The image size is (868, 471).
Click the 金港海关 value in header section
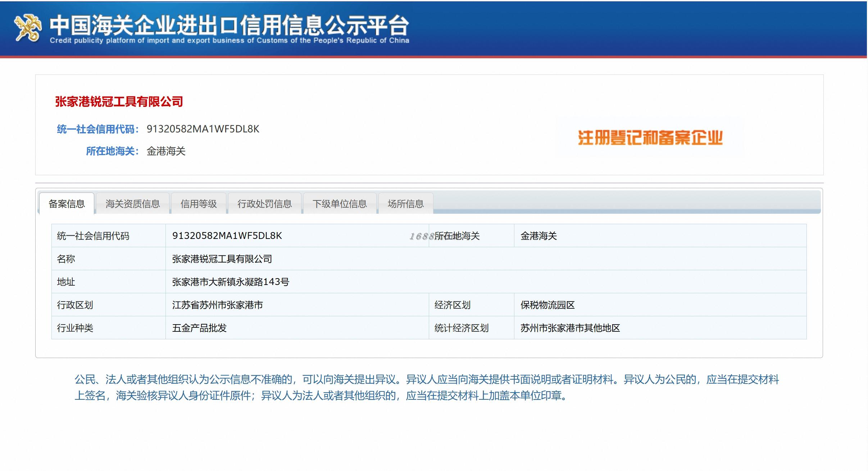(166, 151)
